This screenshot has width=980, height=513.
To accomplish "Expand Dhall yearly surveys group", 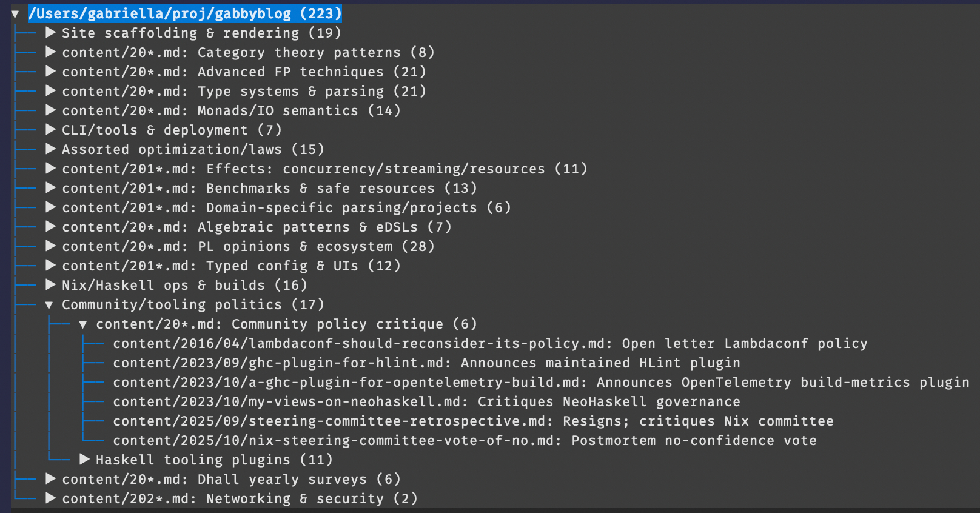I will coord(51,479).
